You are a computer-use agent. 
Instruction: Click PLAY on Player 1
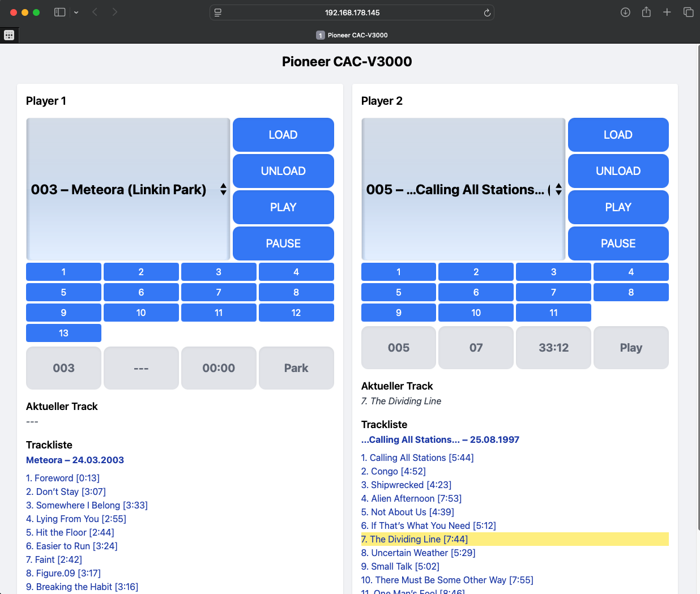click(283, 207)
